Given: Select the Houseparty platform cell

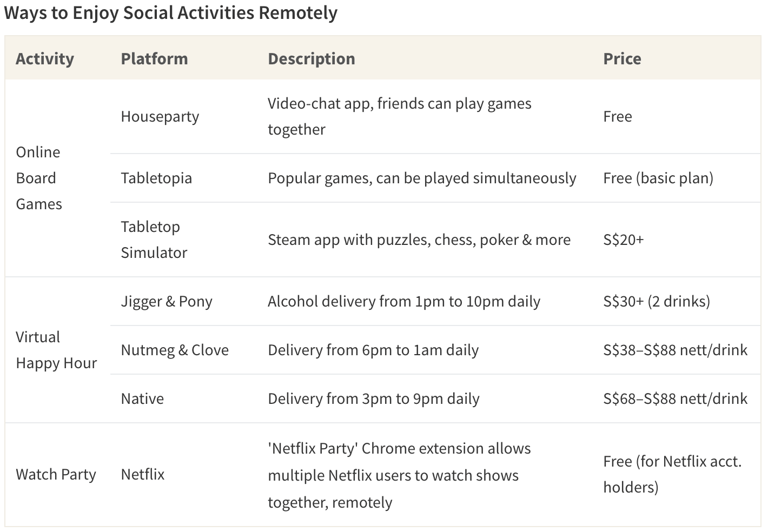Looking at the screenshot, I should (x=160, y=116).
